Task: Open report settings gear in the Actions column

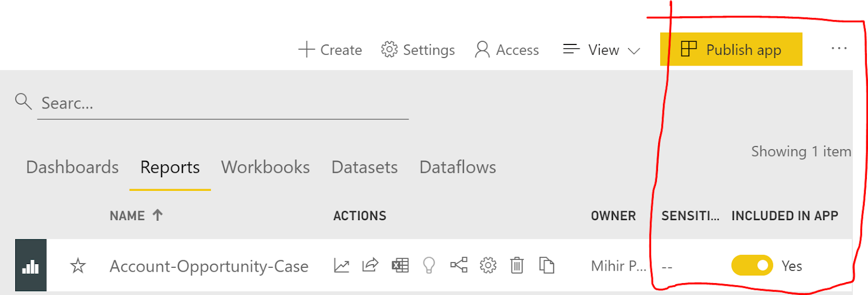Action: (488, 266)
